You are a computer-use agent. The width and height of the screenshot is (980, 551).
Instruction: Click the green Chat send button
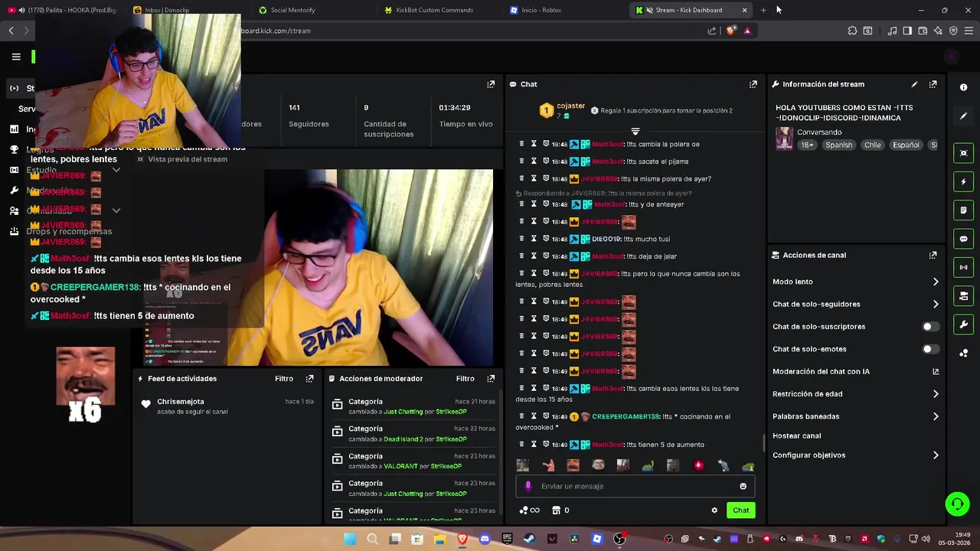coord(740,510)
